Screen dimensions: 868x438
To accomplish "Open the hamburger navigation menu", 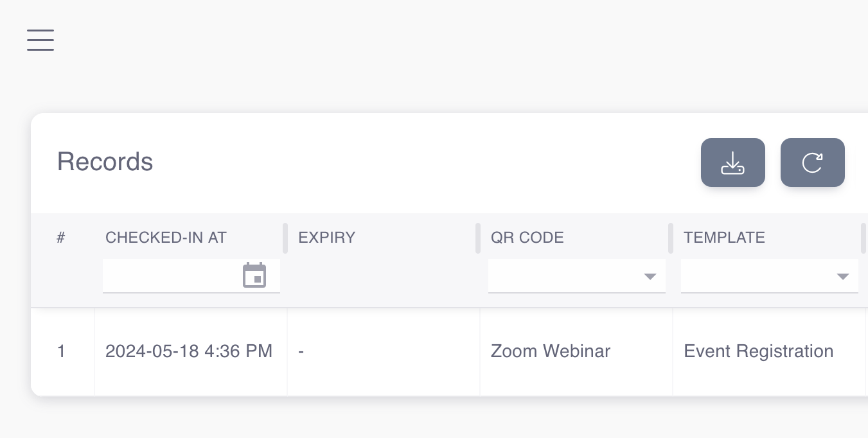I will (40, 40).
